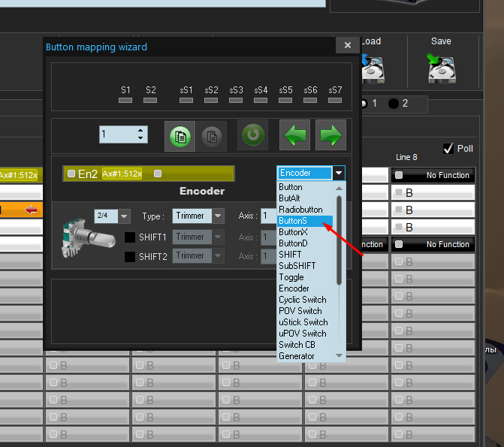
Task: Click the En2 encoder button bar
Action: point(149,174)
